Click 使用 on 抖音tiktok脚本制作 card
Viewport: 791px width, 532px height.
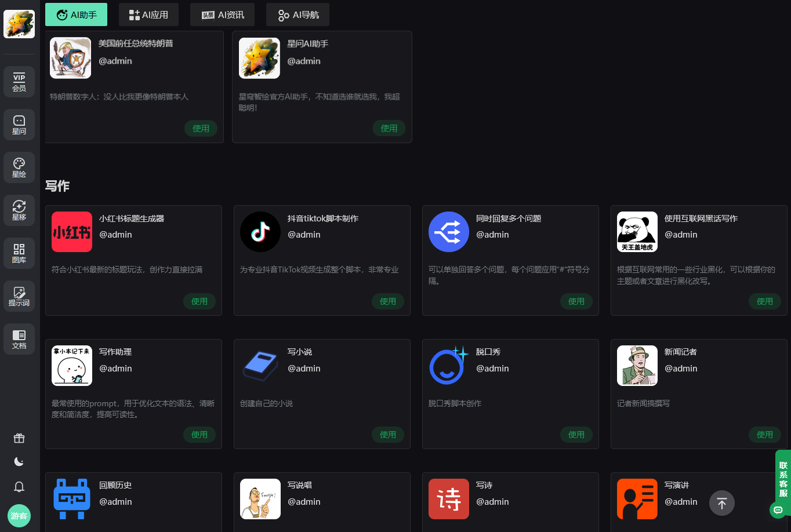388,301
